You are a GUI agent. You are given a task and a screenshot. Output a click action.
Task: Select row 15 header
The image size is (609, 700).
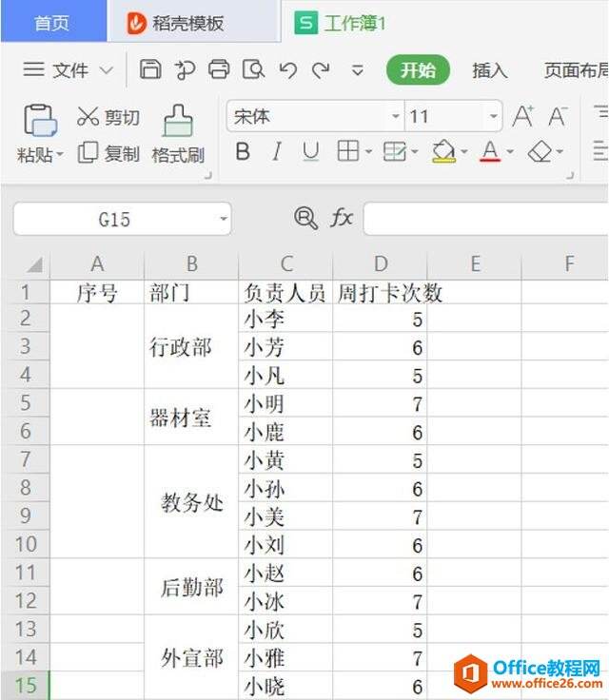(26, 686)
